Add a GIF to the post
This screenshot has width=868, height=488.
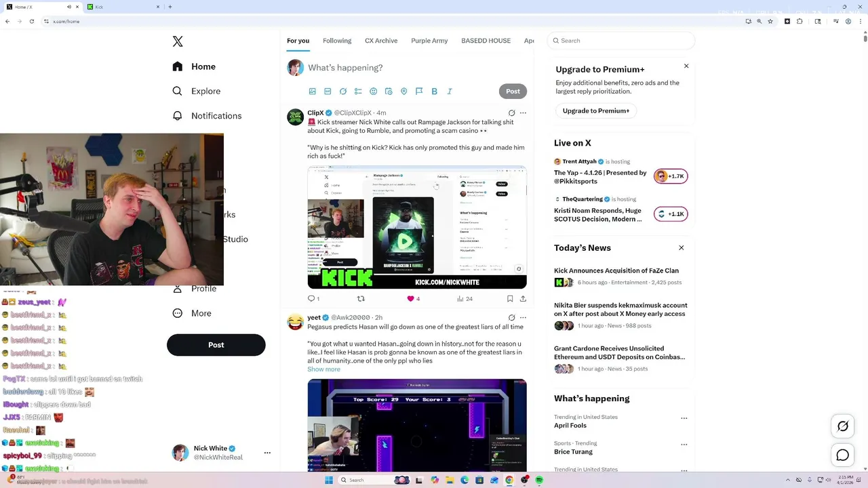click(x=328, y=91)
